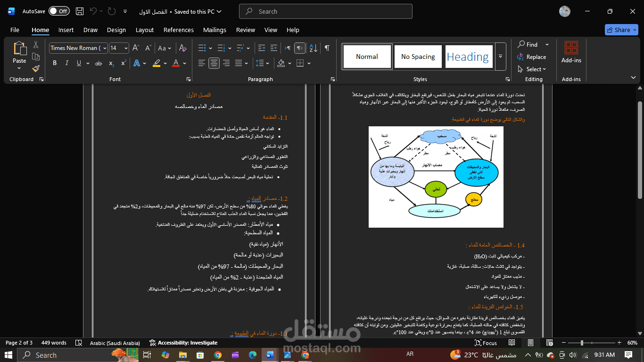Adjust the zoom slider in status bar
This screenshot has height=362, width=644.
[x=582, y=343]
